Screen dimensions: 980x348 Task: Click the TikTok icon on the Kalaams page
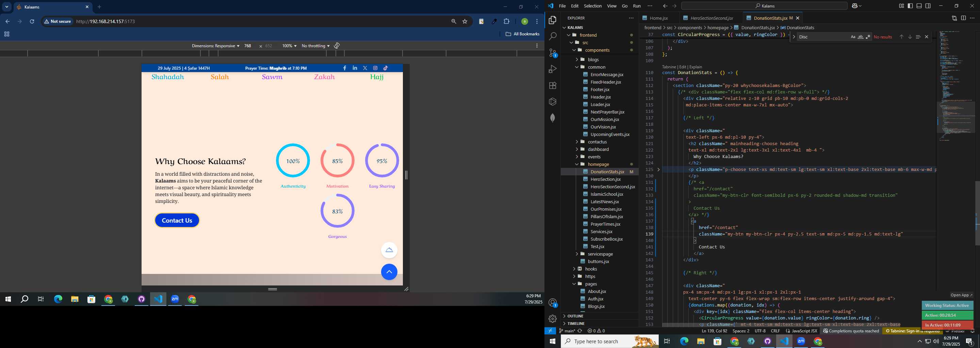point(386,68)
